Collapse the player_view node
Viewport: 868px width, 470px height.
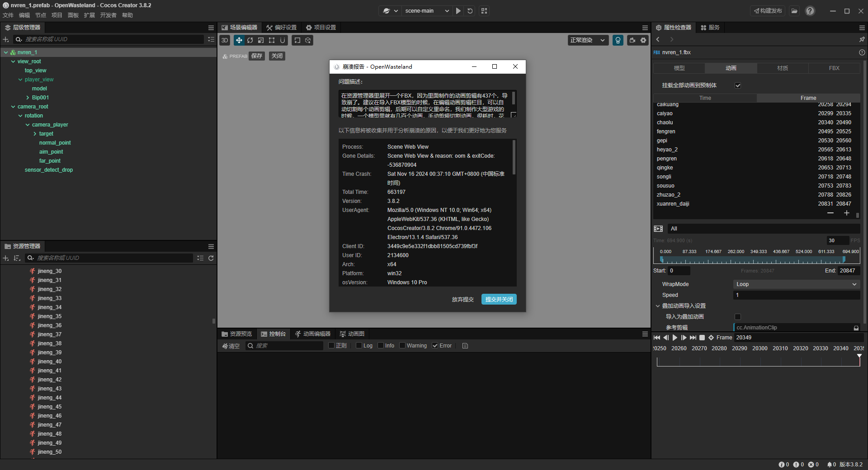pyautogui.click(x=20, y=80)
